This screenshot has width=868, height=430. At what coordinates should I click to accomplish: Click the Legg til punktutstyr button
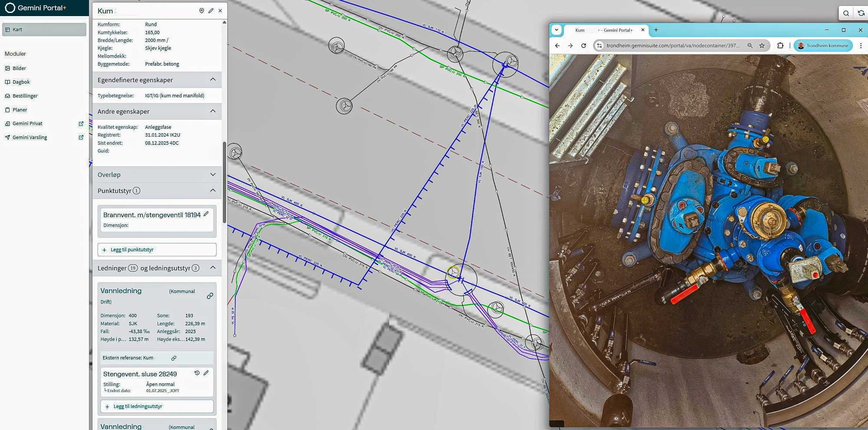coord(157,250)
